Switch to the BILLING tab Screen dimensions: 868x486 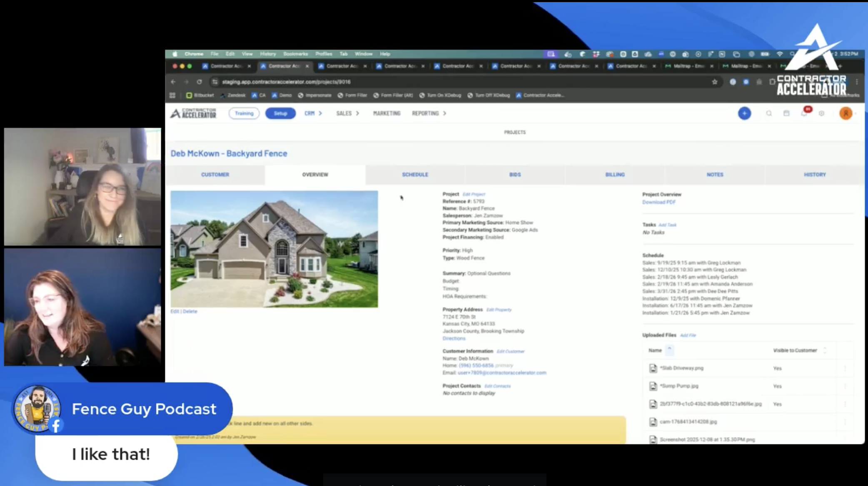615,175
